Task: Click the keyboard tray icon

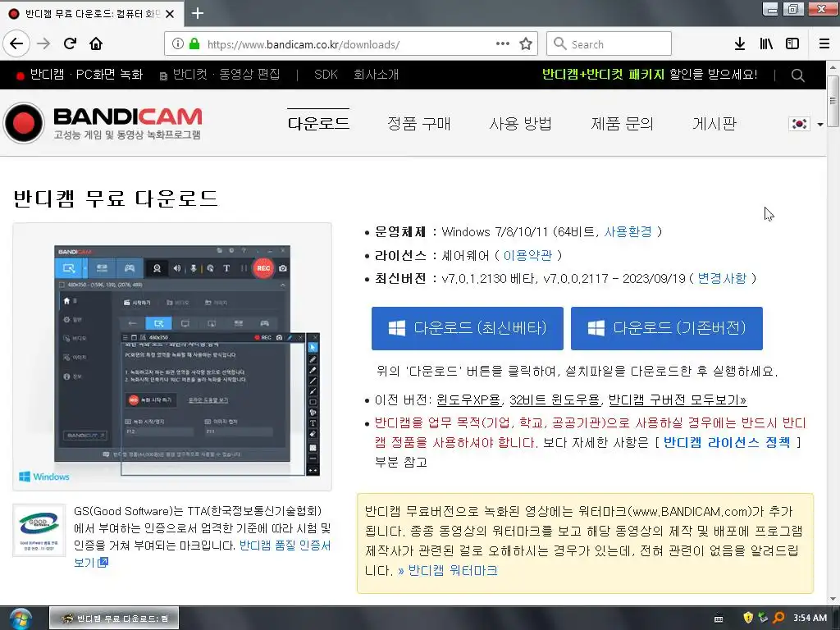Action: (x=719, y=619)
